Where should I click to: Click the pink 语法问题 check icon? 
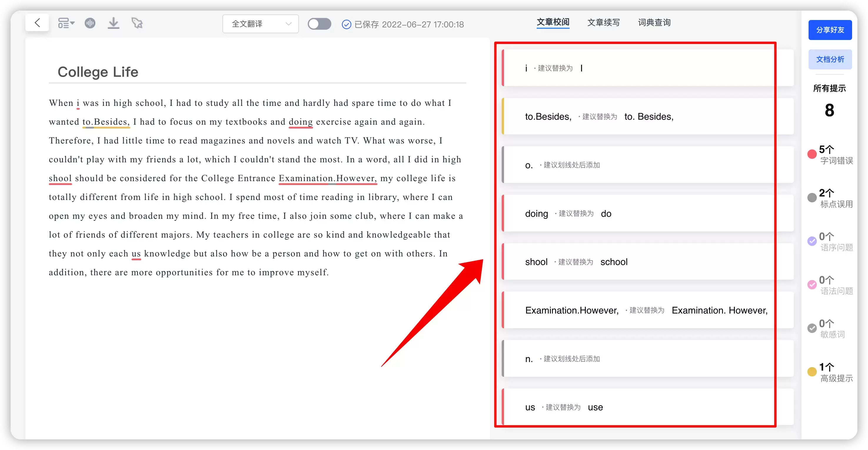[x=812, y=285]
